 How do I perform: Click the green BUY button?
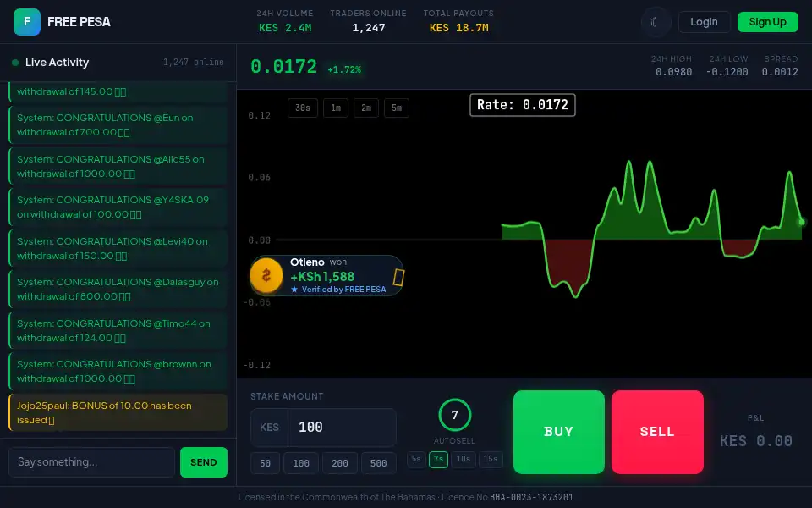[559, 432]
